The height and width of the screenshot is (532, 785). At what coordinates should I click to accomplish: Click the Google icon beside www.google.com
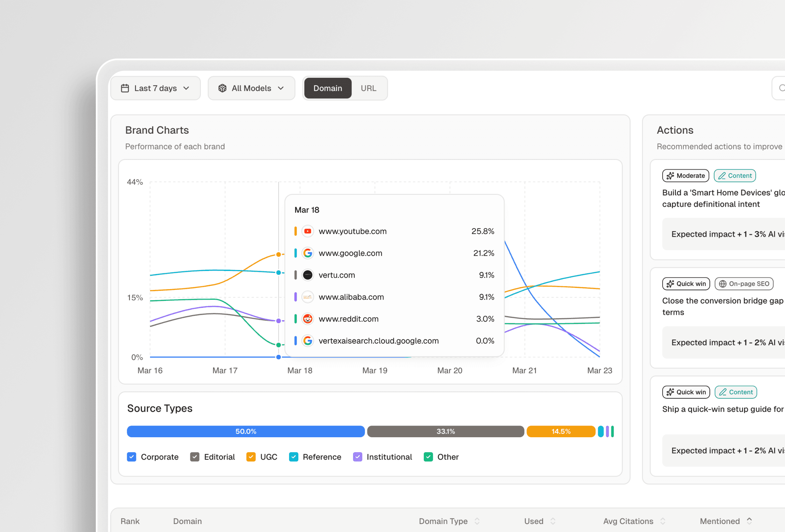click(x=308, y=253)
